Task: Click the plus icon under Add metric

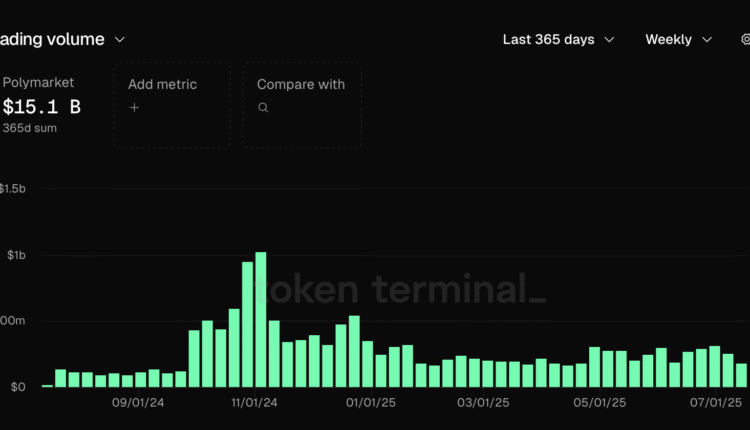Action: [134, 107]
